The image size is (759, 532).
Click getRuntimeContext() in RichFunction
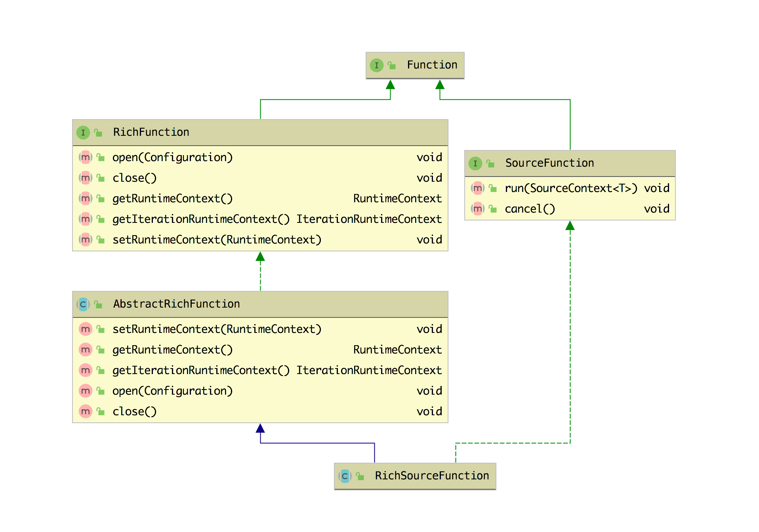pyautogui.click(x=172, y=199)
